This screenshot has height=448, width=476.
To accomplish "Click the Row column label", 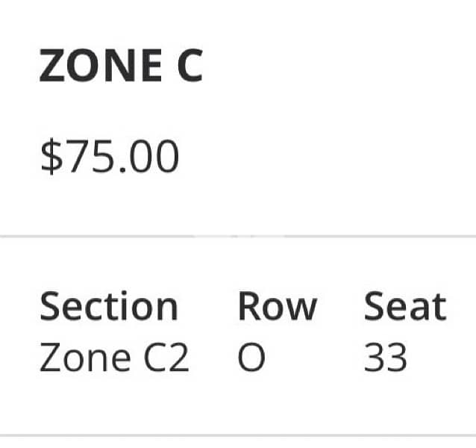I will click(x=277, y=307).
